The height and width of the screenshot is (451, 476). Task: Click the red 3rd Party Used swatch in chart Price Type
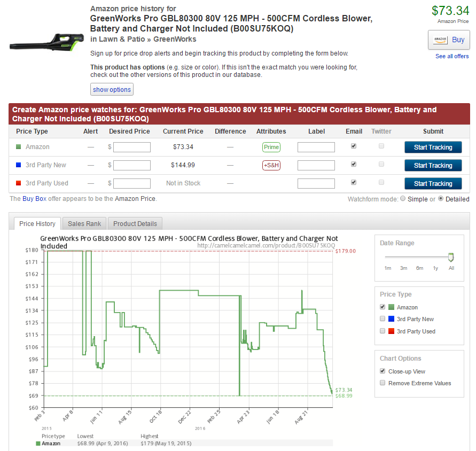point(391,331)
